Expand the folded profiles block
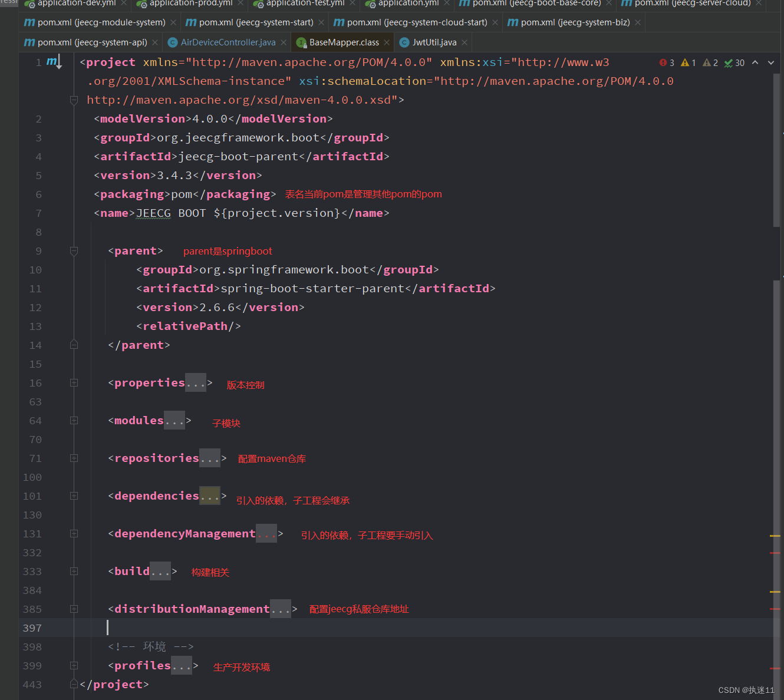This screenshot has height=700, width=784. 74,666
